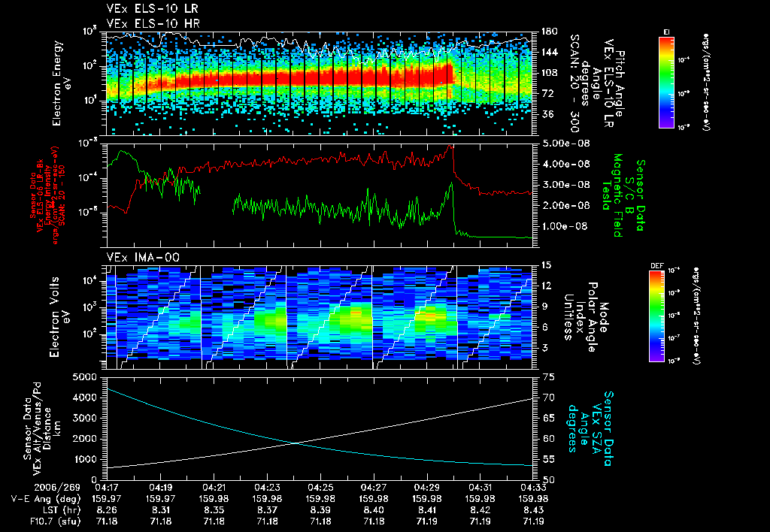Click the 'SCAN: 20 - 300' label
This screenshot has width=770, height=532.
[x=574, y=83]
